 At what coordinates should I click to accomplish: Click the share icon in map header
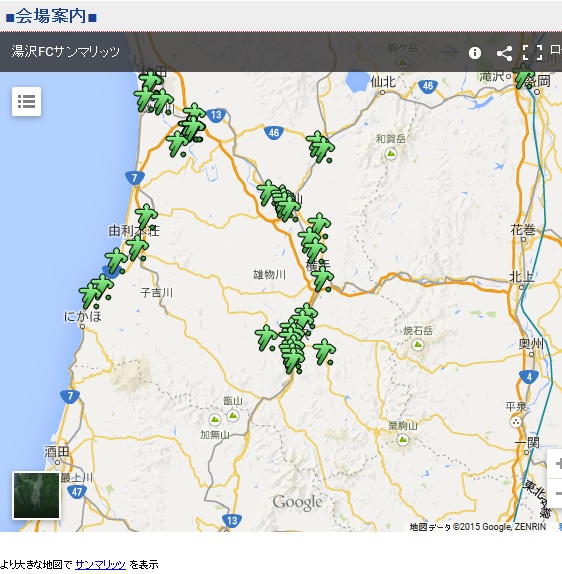click(504, 53)
